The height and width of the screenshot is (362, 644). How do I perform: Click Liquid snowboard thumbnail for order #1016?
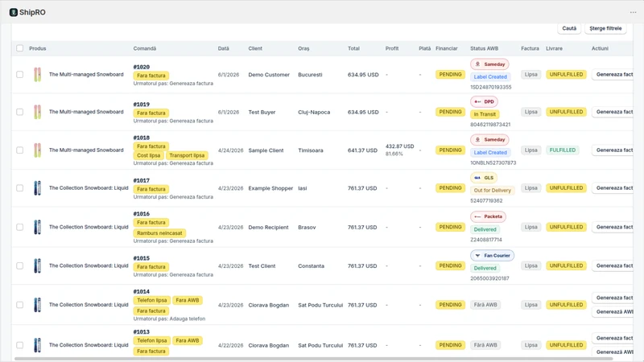(x=37, y=227)
